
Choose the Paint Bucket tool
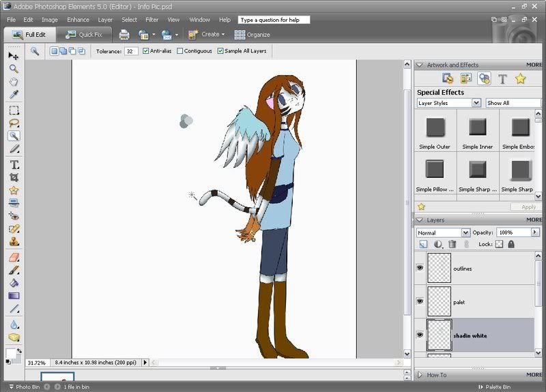pyautogui.click(x=14, y=283)
